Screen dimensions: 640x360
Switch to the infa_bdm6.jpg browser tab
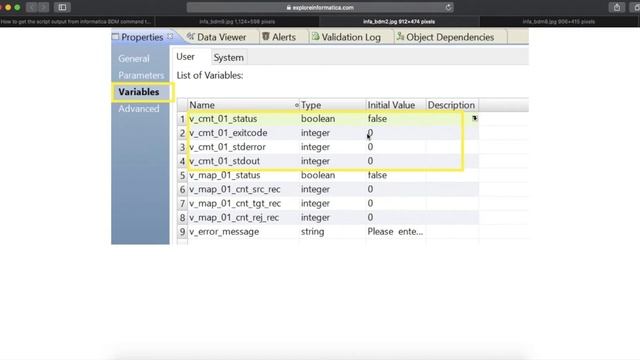click(237, 21)
